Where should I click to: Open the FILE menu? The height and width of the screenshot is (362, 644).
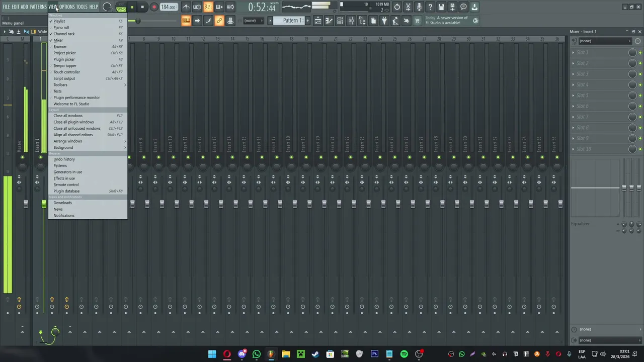pyautogui.click(x=6, y=7)
